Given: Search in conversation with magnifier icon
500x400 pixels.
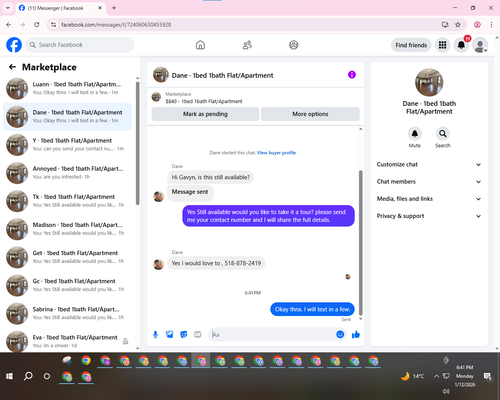Looking at the screenshot, I should pyautogui.click(x=443, y=134).
